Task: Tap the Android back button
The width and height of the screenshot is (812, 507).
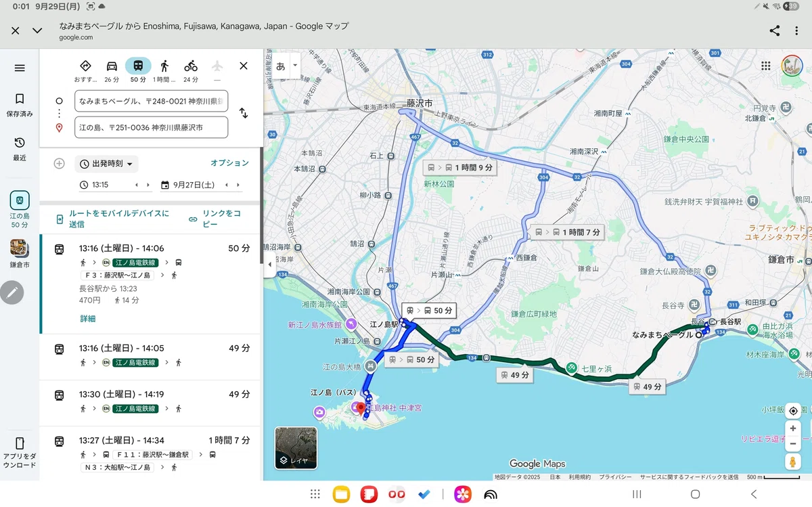Action: tap(754, 494)
